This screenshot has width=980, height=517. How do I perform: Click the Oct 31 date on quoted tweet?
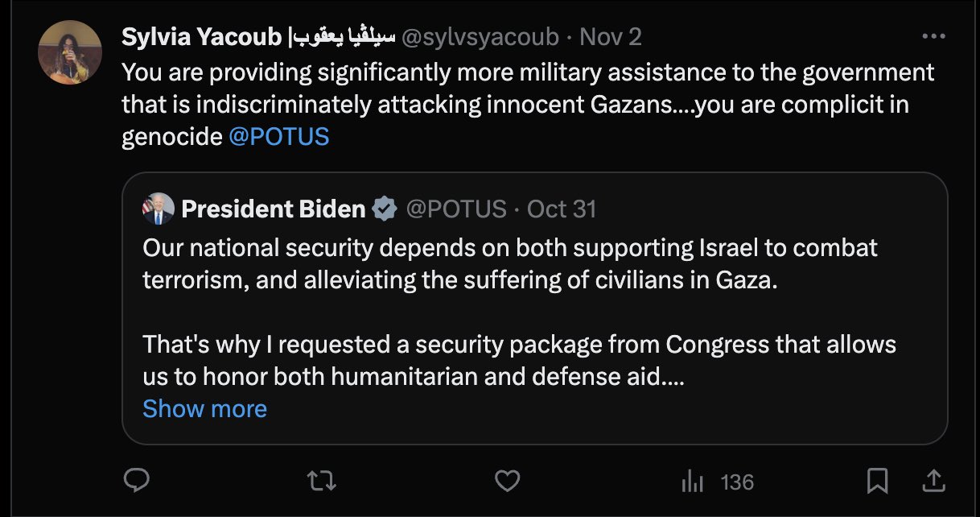pyautogui.click(x=562, y=209)
